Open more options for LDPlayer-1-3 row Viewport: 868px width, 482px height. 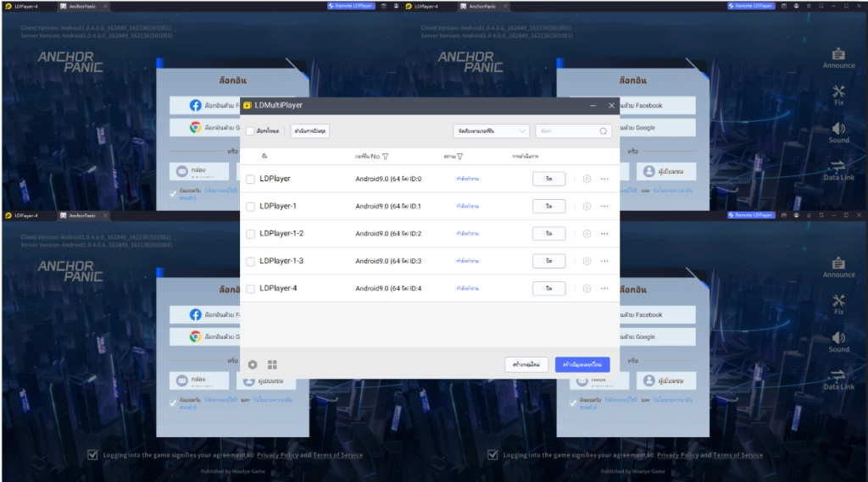[x=604, y=261]
